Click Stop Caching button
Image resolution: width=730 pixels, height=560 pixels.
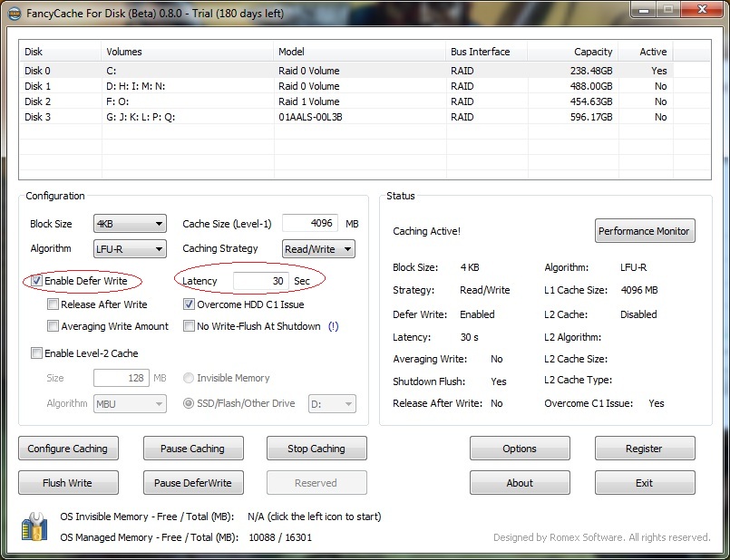[316, 449]
